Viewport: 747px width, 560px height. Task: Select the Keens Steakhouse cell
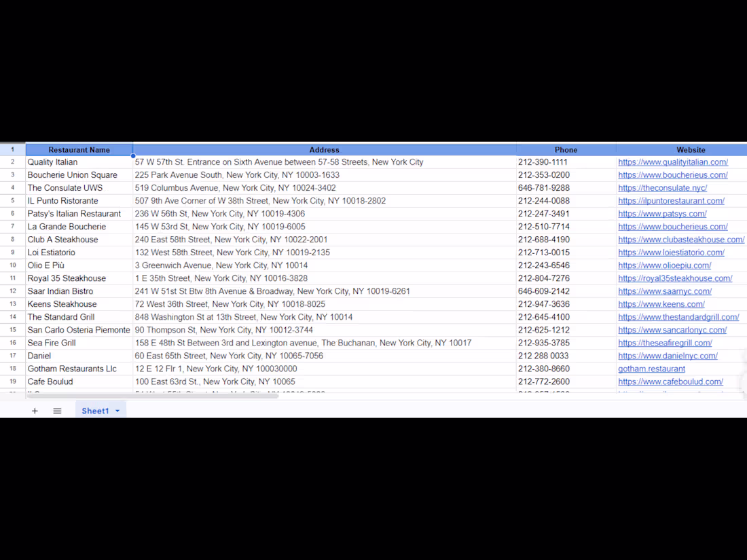79,304
